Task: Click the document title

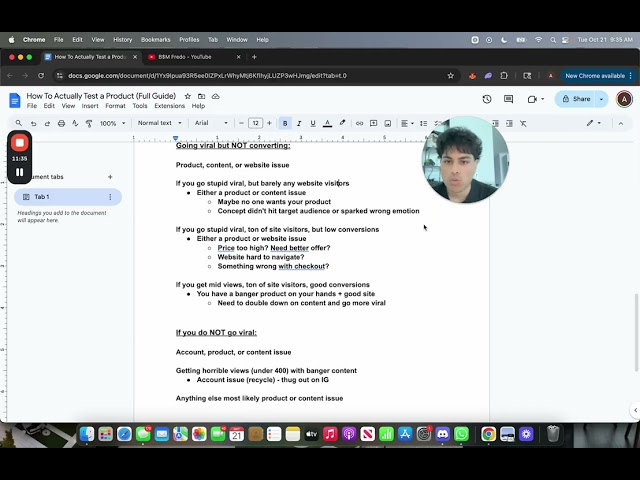Action: pyautogui.click(x=101, y=96)
